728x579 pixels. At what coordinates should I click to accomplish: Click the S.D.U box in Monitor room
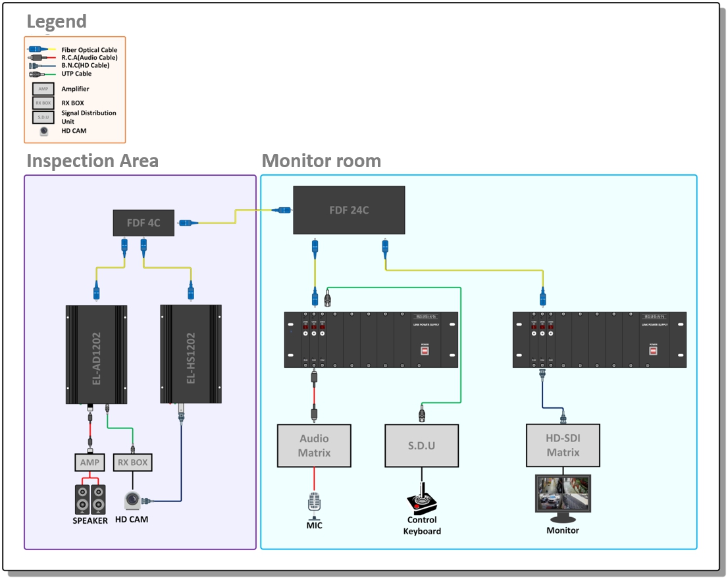click(x=421, y=445)
